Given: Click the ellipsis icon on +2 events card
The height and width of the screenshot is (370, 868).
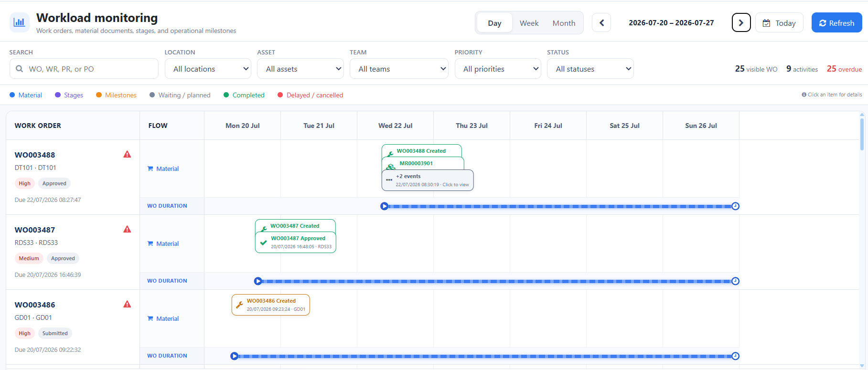Looking at the screenshot, I should pos(389,180).
